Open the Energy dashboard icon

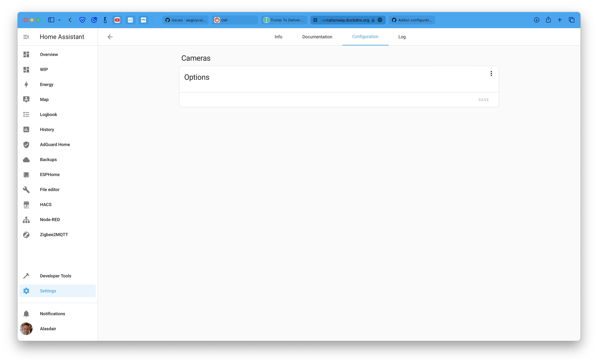pyautogui.click(x=26, y=84)
